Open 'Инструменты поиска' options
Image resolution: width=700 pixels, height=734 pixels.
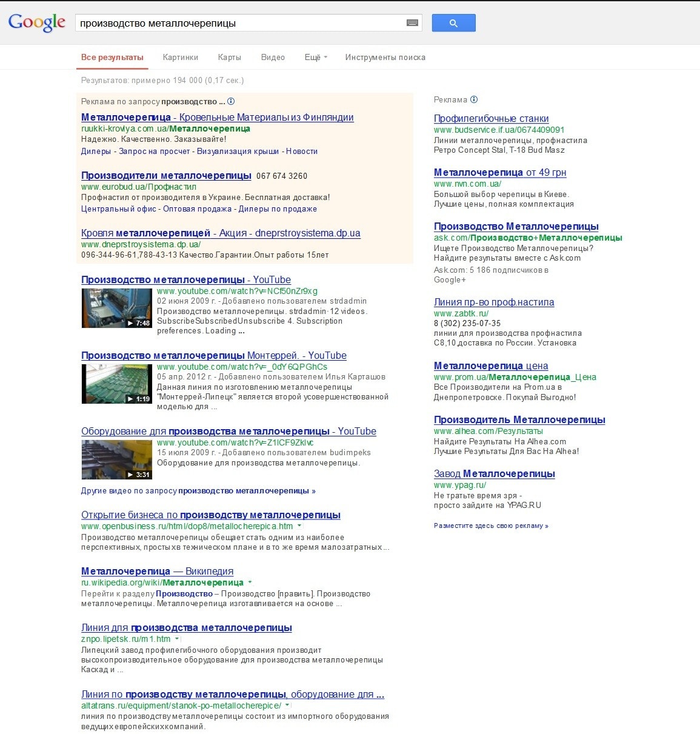385,57
